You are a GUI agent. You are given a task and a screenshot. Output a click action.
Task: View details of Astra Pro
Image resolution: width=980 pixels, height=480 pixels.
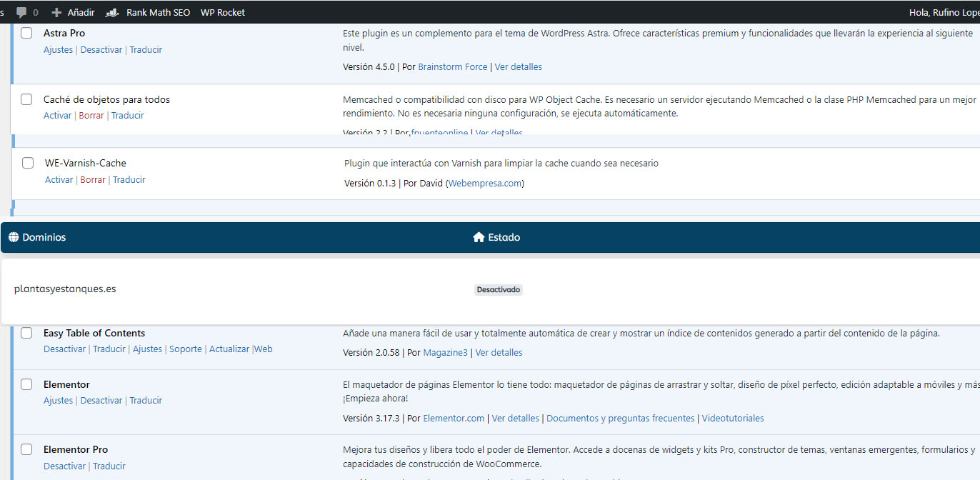(519, 67)
